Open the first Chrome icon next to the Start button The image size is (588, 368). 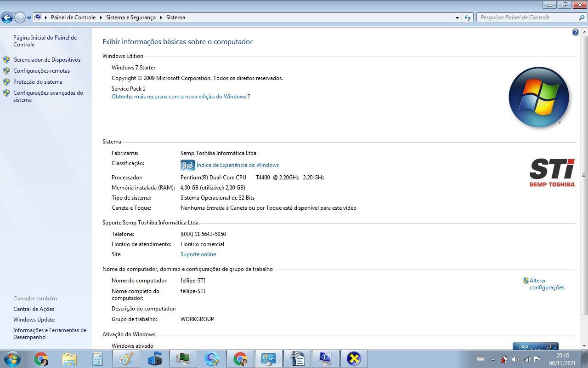click(x=41, y=359)
